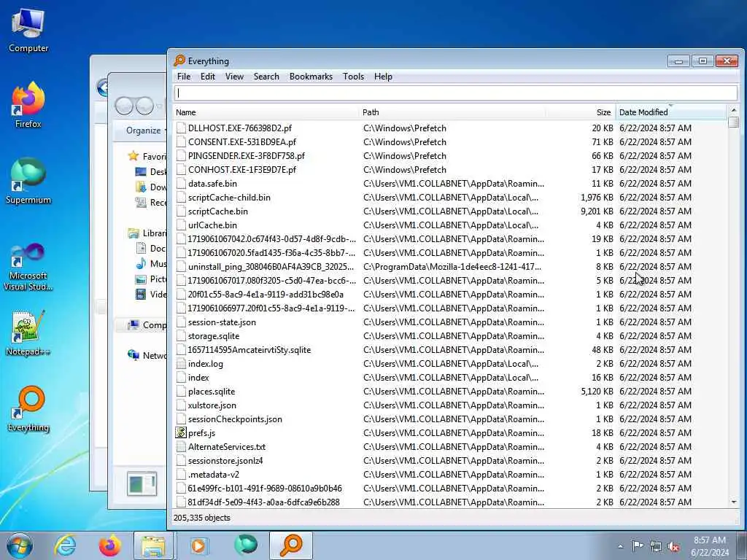Click AlternateServices.txt file icon

[181, 447]
